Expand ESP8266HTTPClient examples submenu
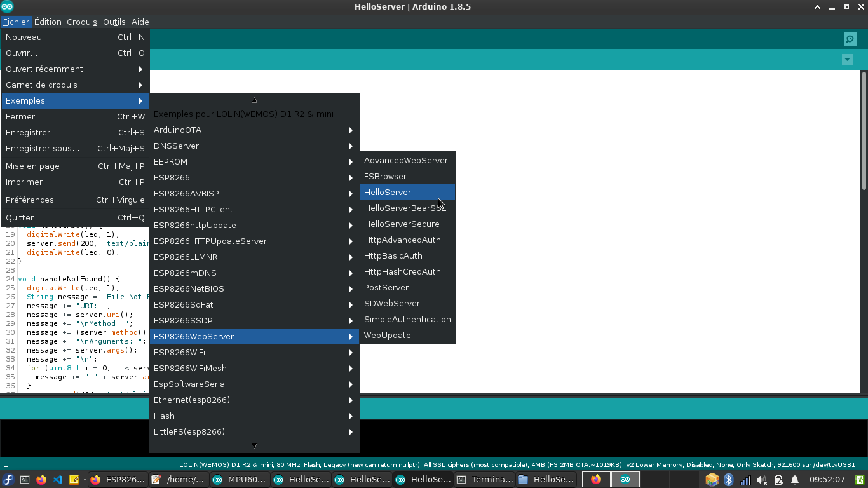Screen dimensions: 868x488 coord(254,210)
